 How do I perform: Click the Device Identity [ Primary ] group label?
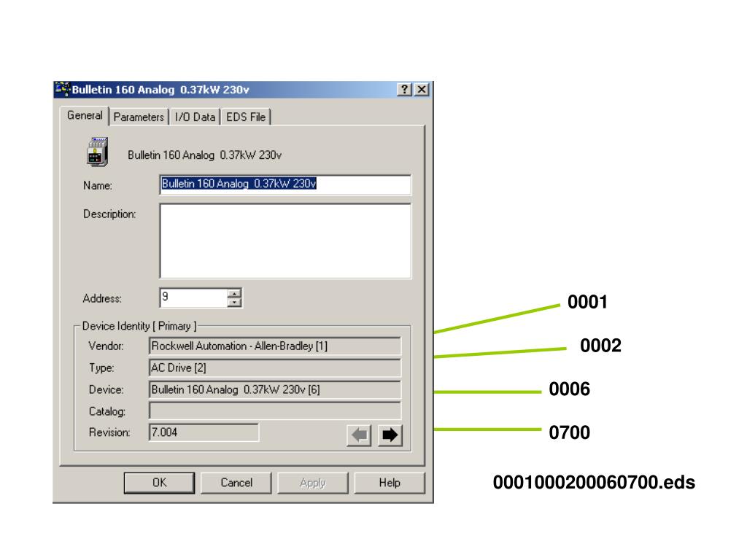[x=139, y=326]
